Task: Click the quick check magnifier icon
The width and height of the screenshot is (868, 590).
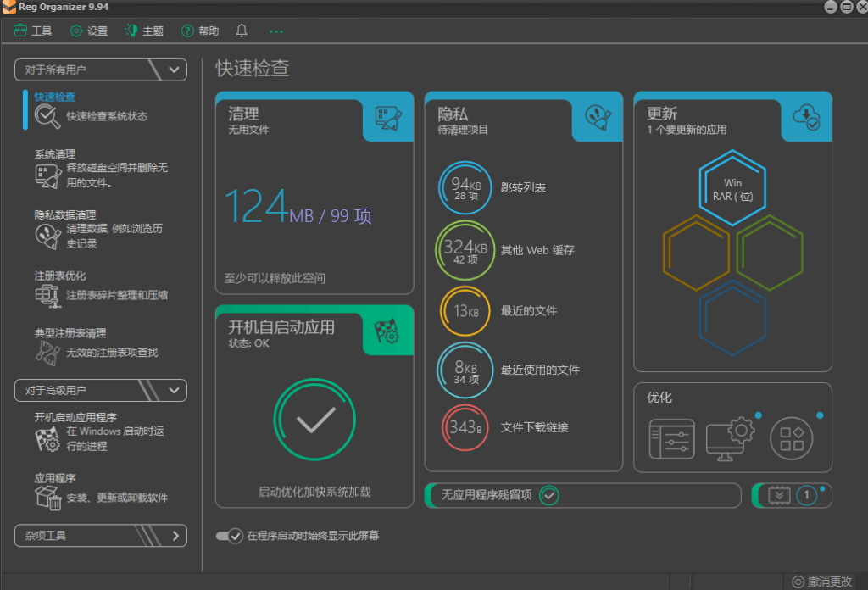Action: coord(47,116)
